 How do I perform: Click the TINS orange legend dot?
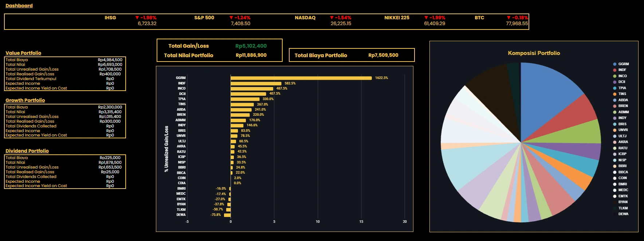pos(614,94)
